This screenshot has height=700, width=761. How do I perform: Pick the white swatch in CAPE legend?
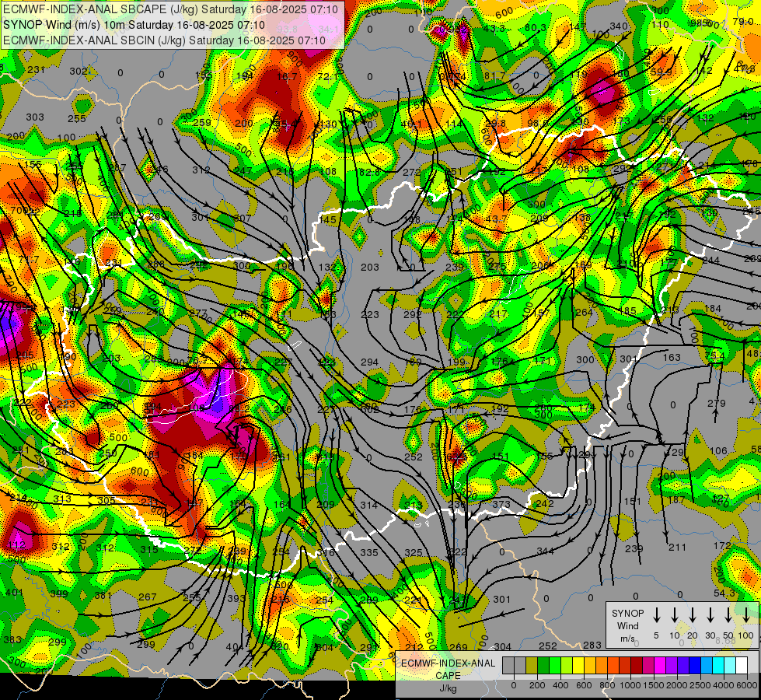click(742, 665)
